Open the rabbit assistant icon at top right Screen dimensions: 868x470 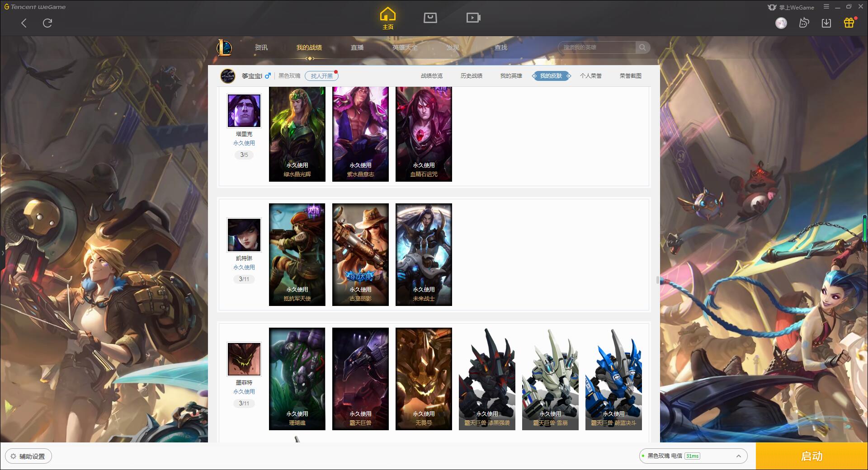(804, 23)
